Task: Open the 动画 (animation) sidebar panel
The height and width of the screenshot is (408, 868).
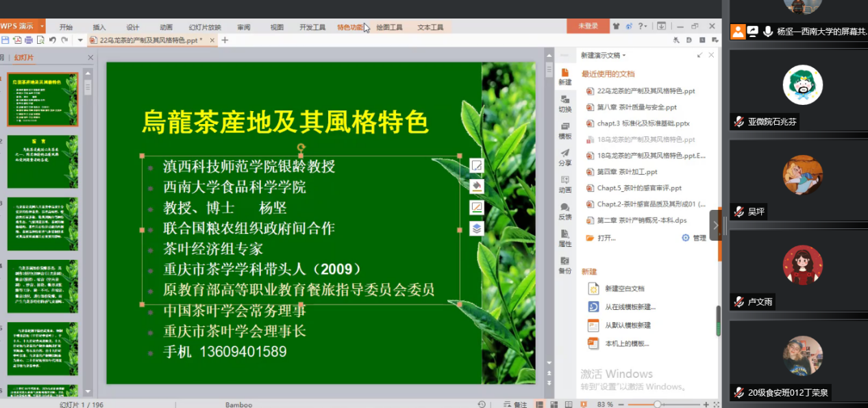Action: 565,184
